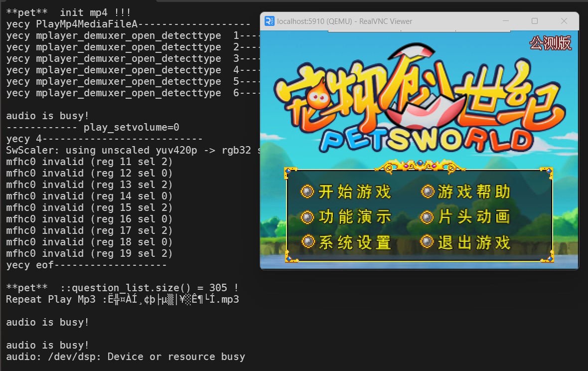Click the bullet icon beside 片头动画

click(x=427, y=217)
